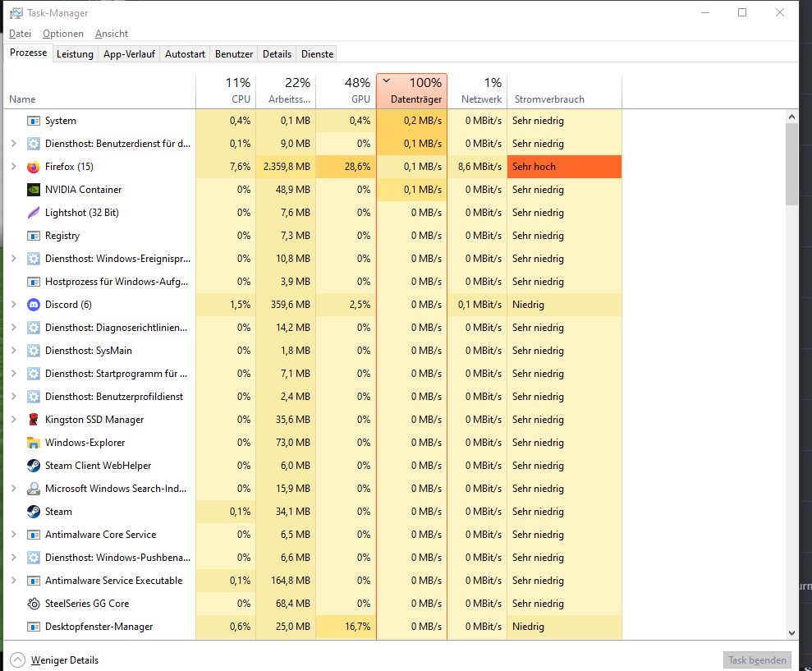Expand Antimalware Service Executable row
Screen dimensions: 812x671
point(14,581)
